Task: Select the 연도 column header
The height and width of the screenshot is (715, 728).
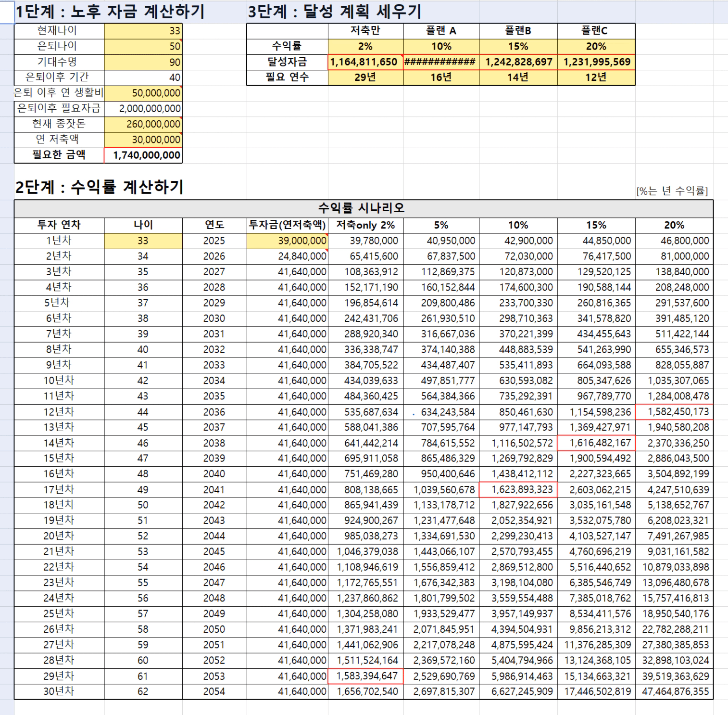Action: (214, 225)
